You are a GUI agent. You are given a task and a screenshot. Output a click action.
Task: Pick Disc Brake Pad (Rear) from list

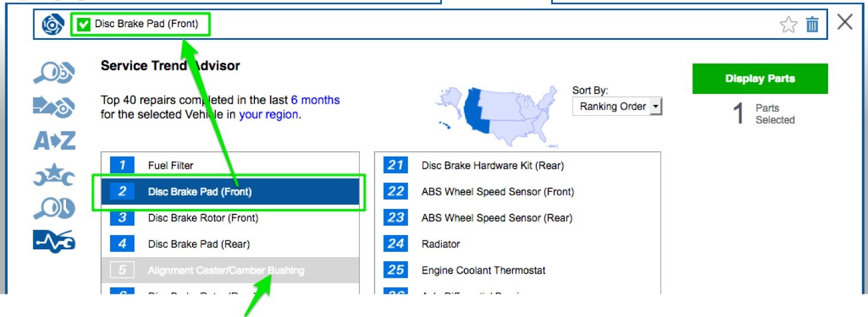(199, 244)
